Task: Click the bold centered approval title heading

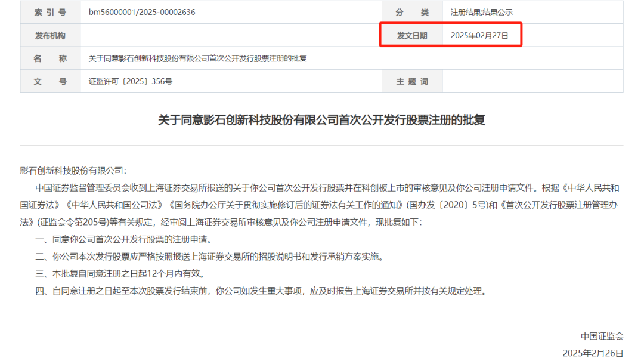Action: 321,120
